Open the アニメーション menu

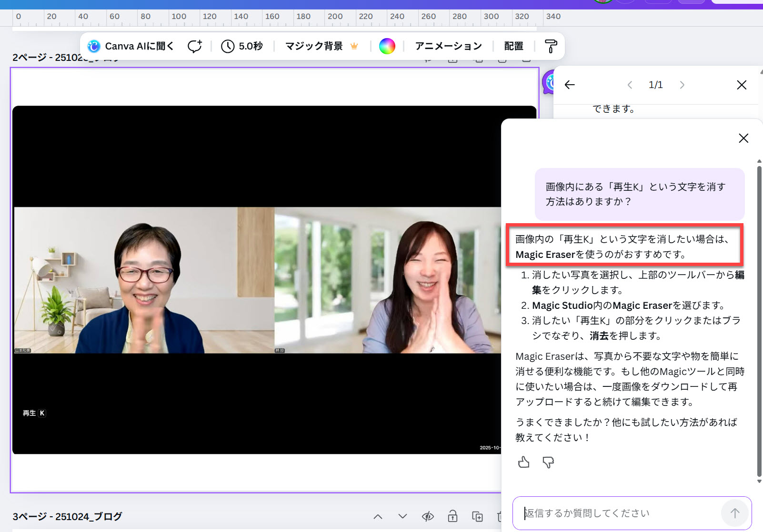click(448, 46)
